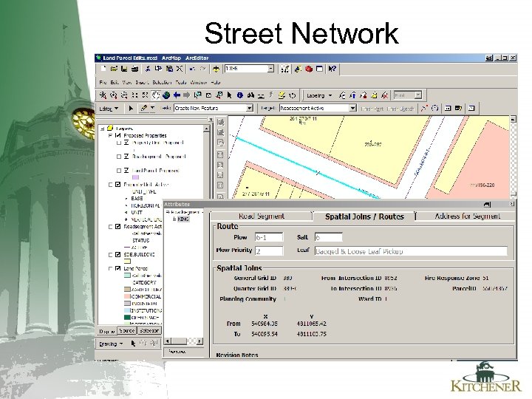The image size is (532, 399).
Task: Click the Plow route input field
Action: point(269,237)
